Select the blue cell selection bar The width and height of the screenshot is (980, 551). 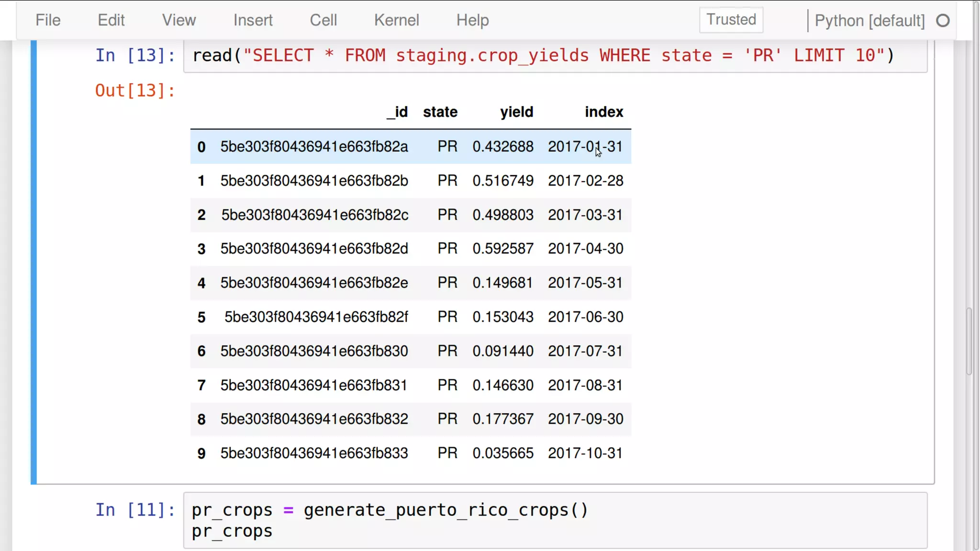tap(33, 262)
